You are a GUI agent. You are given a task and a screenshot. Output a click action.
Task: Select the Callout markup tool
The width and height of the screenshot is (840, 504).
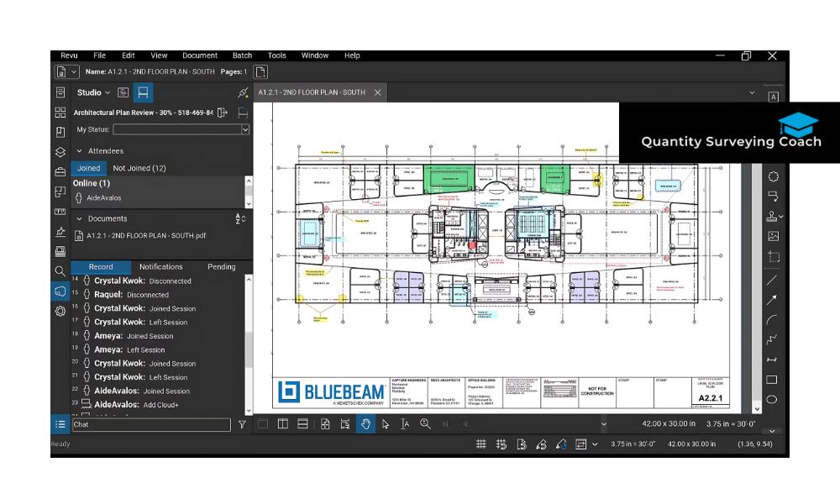[x=773, y=196]
